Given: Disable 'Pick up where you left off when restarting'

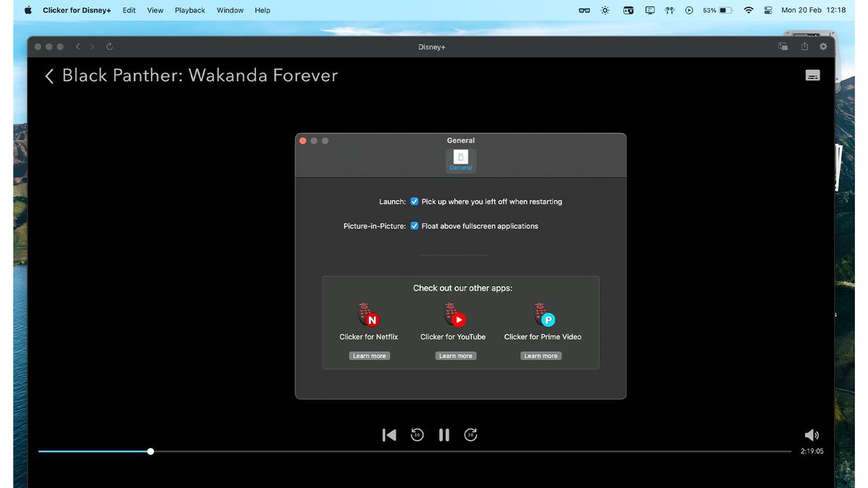Looking at the screenshot, I should [414, 201].
